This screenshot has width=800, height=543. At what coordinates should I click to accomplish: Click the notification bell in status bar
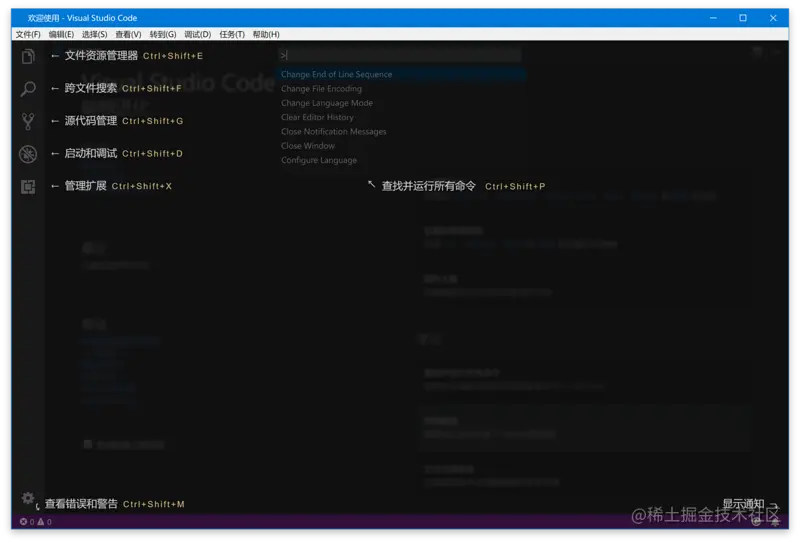[x=775, y=522]
